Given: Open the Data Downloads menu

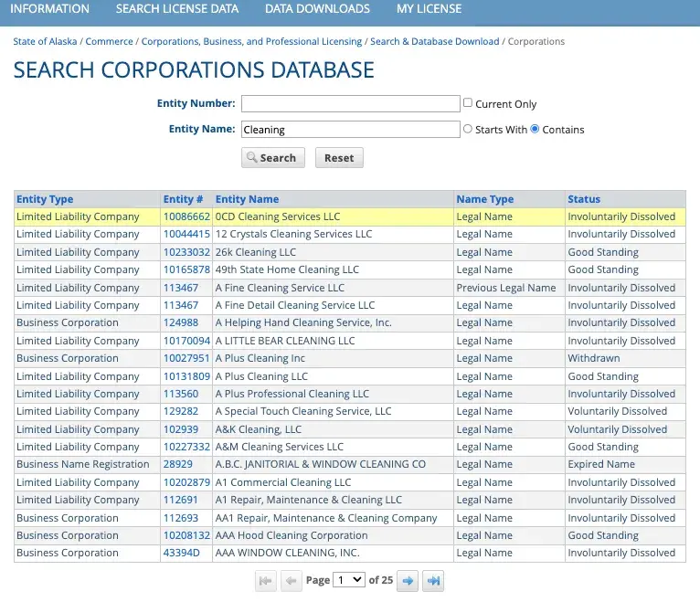Looking at the screenshot, I should click(317, 9).
